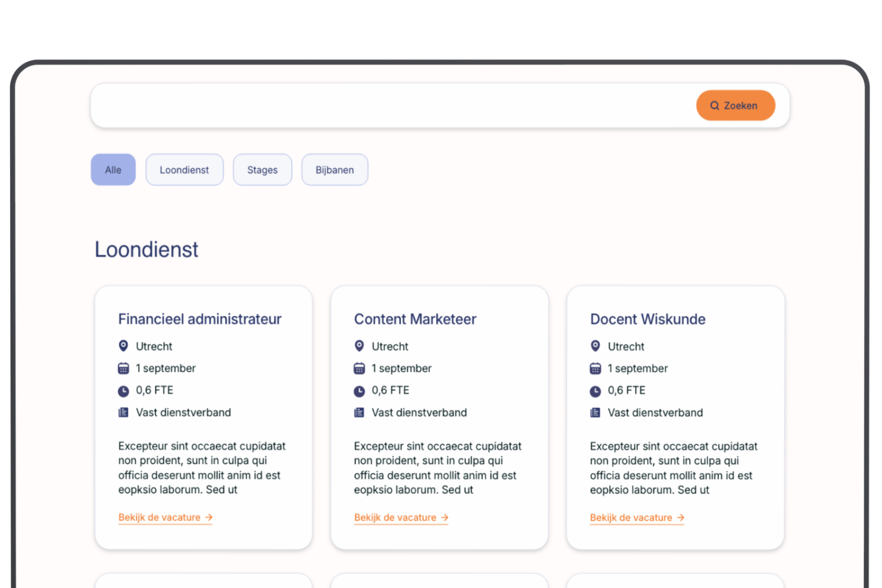Open Bekijk de vacature for Docent Wiskunde
The width and height of the screenshot is (882, 588).
[637, 517]
